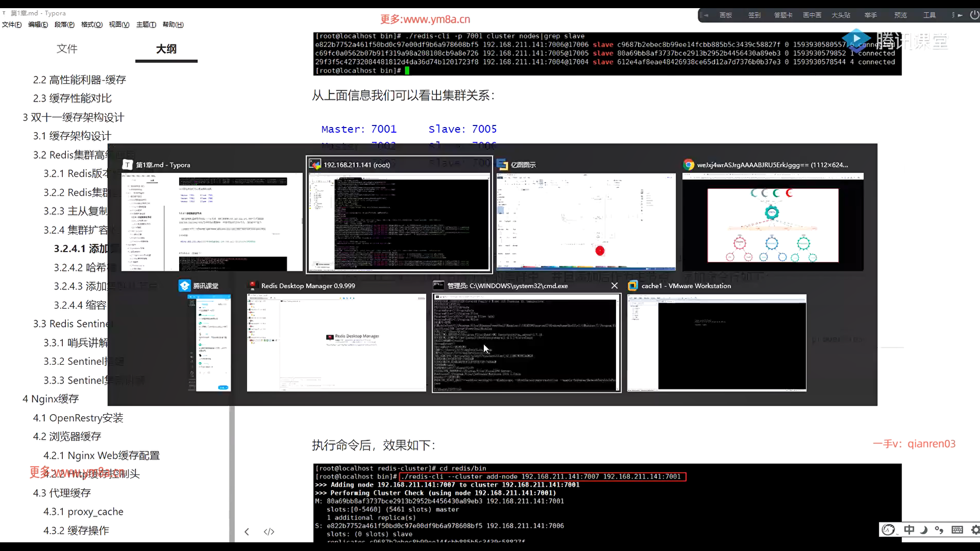
Task: Click the power icon in the classroom toolbar
Action: 974,15
